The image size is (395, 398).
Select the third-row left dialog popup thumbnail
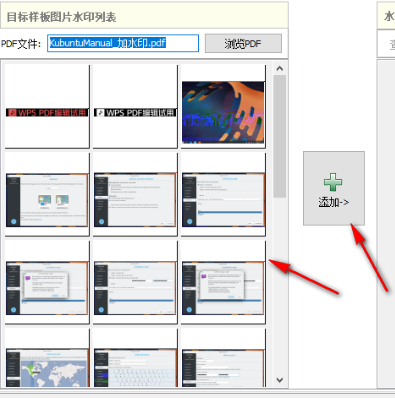[x=47, y=283]
